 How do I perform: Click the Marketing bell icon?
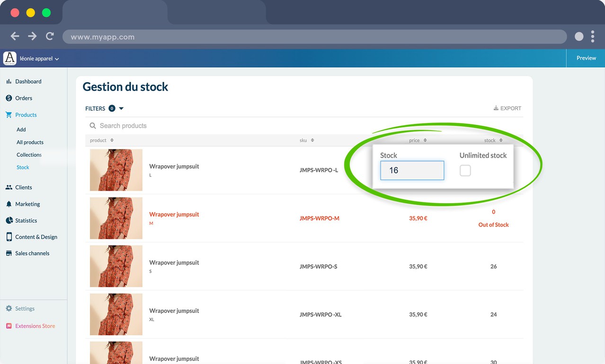pyautogui.click(x=9, y=204)
